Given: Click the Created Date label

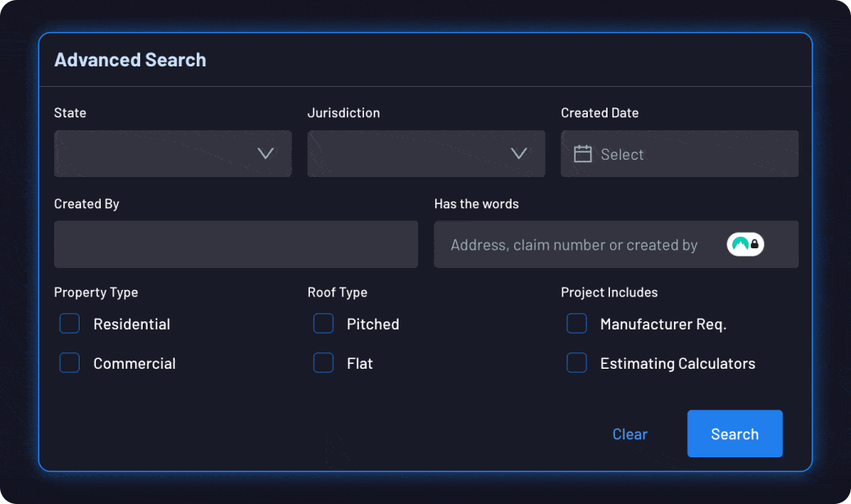Looking at the screenshot, I should pos(599,113).
